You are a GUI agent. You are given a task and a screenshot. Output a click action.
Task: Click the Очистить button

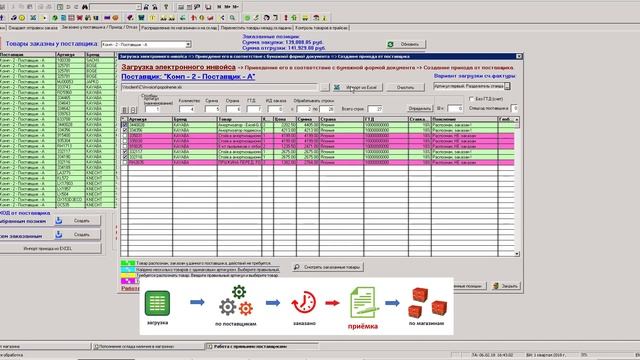(x=405, y=87)
